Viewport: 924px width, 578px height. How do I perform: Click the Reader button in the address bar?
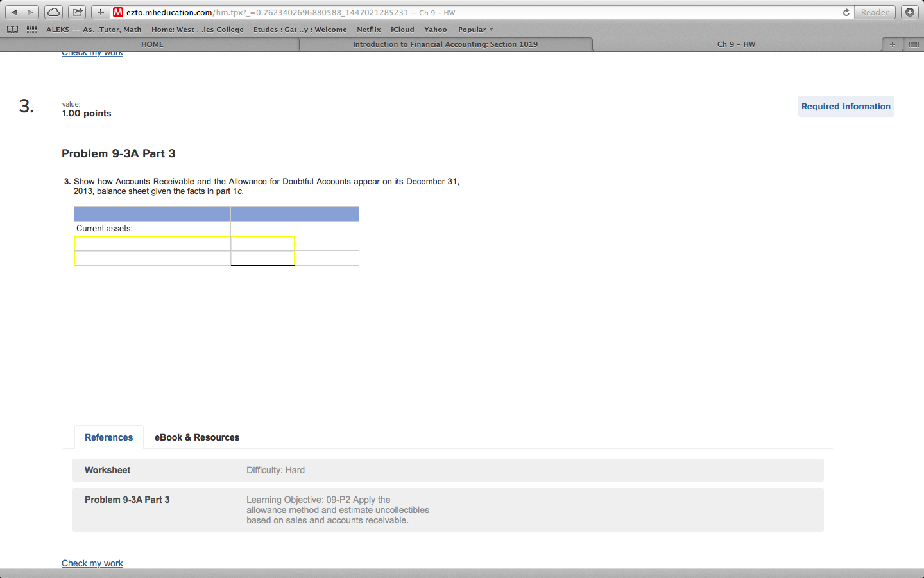pyautogui.click(x=875, y=12)
